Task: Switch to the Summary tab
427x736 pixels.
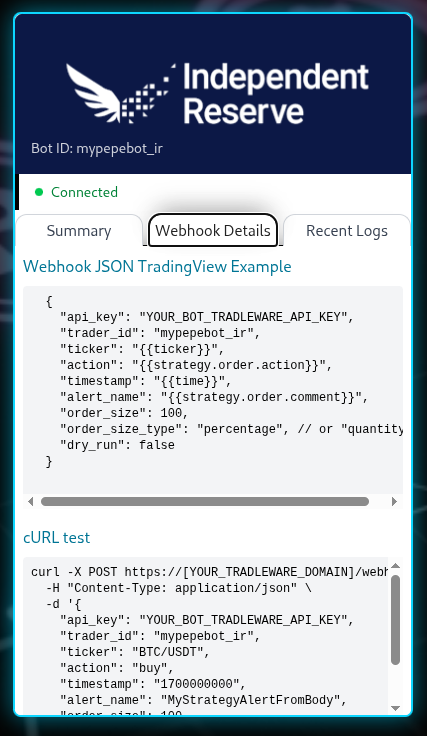Action: click(x=79, y=230)
